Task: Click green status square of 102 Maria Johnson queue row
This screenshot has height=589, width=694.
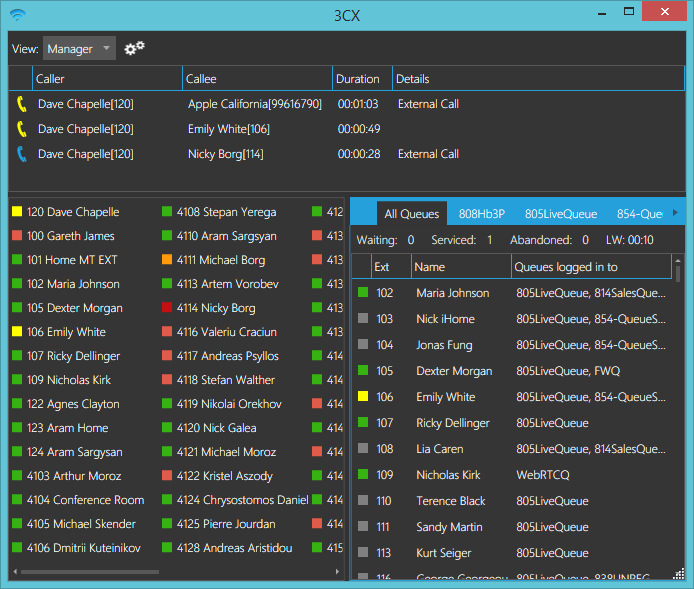Action: click(363, 292)
